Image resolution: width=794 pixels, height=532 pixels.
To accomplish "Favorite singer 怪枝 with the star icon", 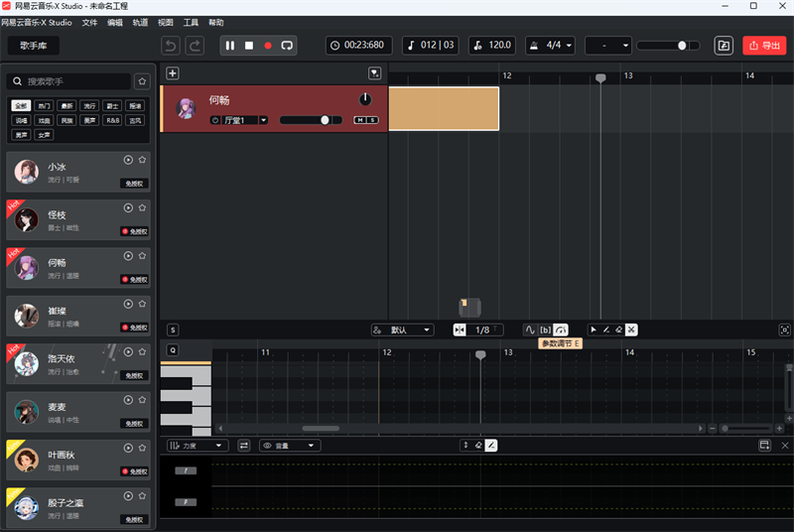I will pos(143,207).
